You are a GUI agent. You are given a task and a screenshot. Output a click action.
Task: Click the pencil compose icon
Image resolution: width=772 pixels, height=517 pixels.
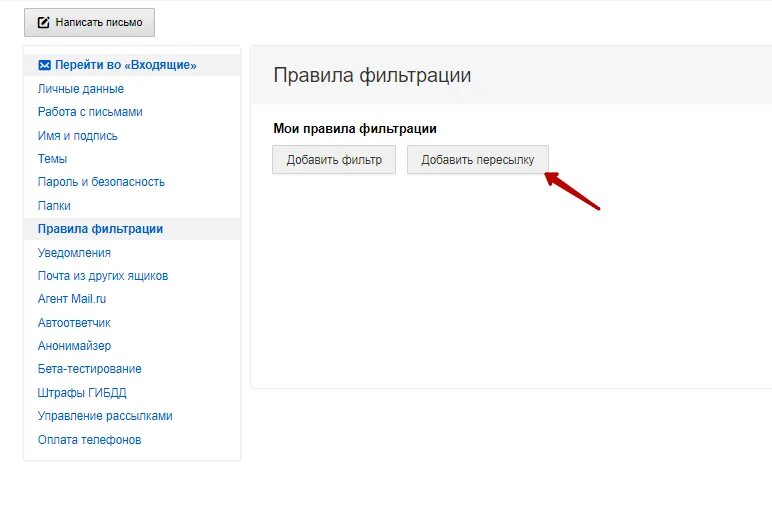point(43,22)
